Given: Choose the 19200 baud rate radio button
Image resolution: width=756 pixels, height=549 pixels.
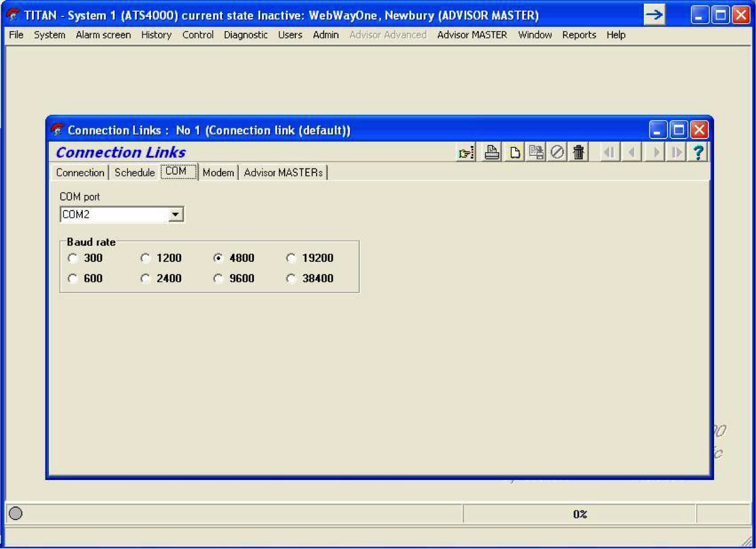Looking at the screenshot, I should click(291, 258).
